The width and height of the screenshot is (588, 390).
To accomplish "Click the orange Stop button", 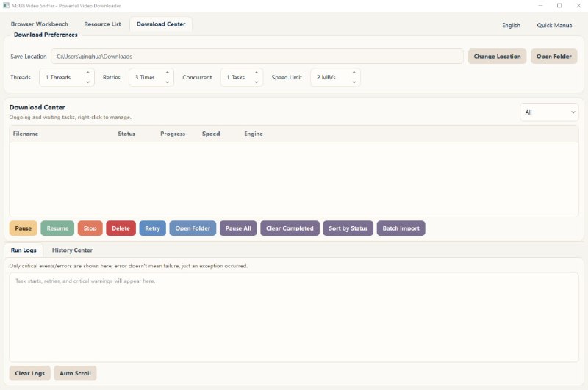I will click(x=90, y=228).
